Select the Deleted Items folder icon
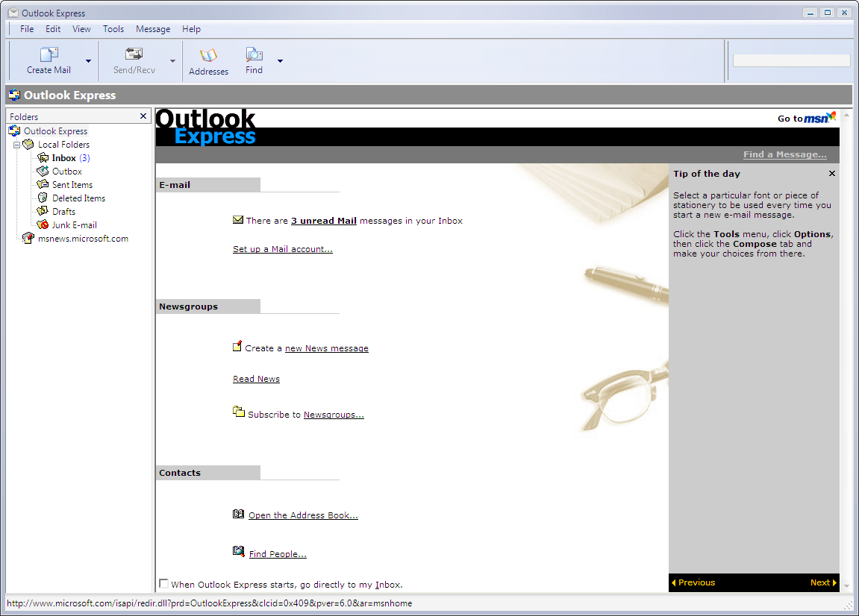 pos(43,198)
